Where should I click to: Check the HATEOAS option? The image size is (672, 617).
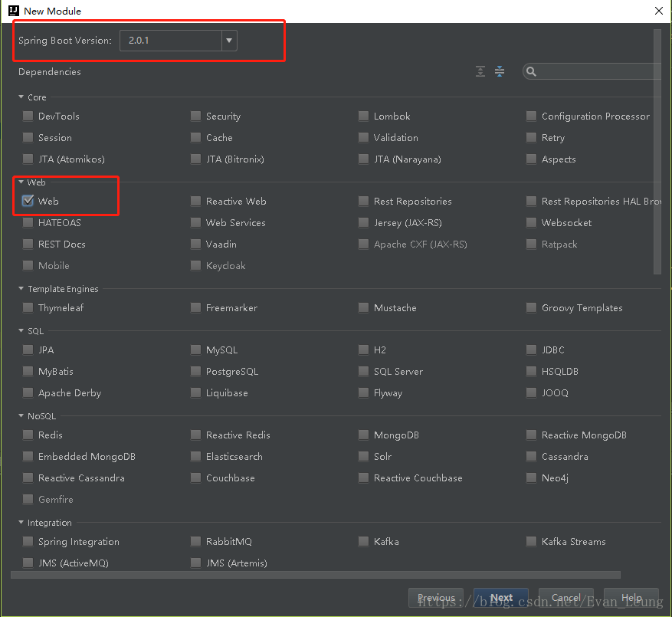pos(28,222)
